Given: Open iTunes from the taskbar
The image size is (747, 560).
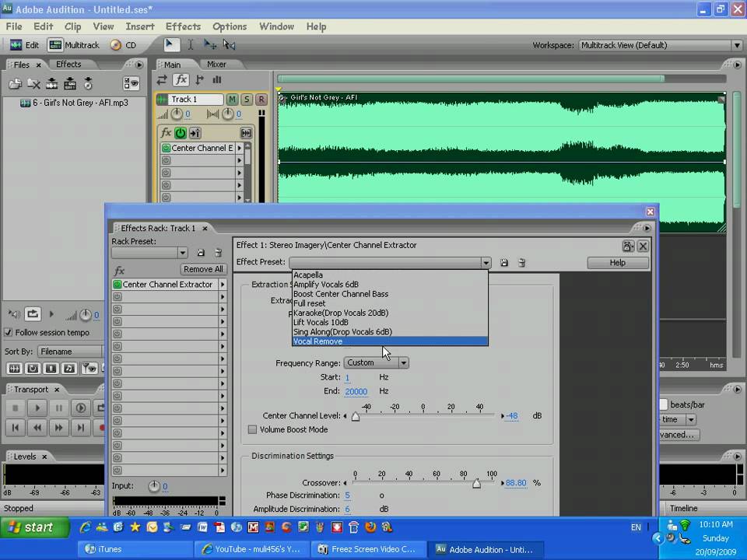Looking at the screenshot, I should 135,549.
